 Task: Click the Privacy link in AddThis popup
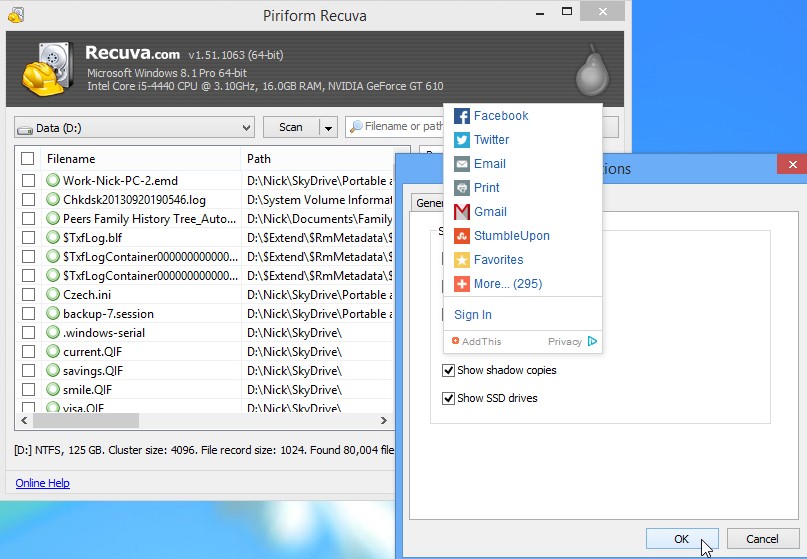[x=565, y=342]
